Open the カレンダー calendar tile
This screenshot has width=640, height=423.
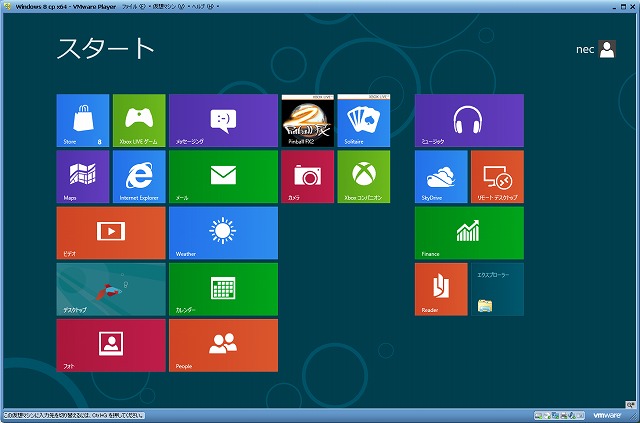[x=223, y=289]
